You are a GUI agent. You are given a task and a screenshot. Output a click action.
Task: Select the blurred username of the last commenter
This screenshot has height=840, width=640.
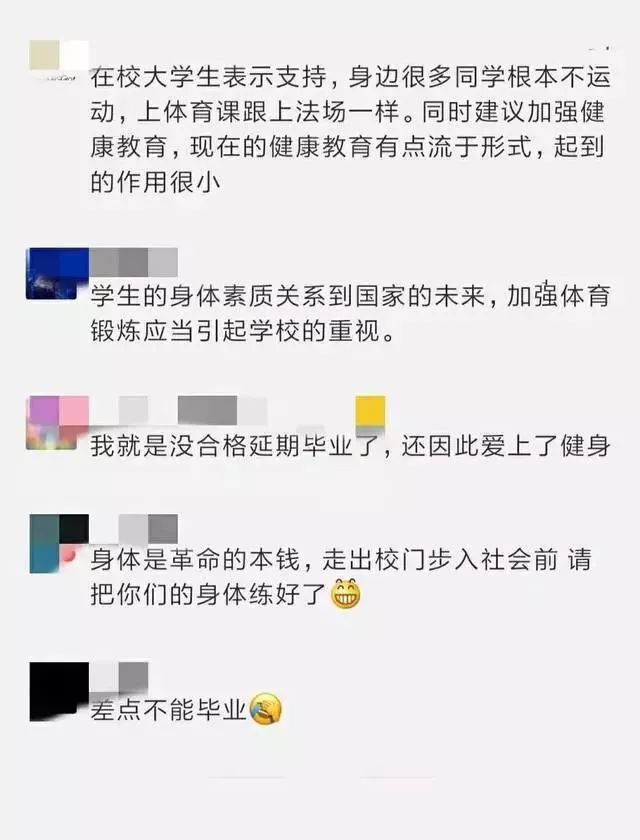(x=119, y=677)
